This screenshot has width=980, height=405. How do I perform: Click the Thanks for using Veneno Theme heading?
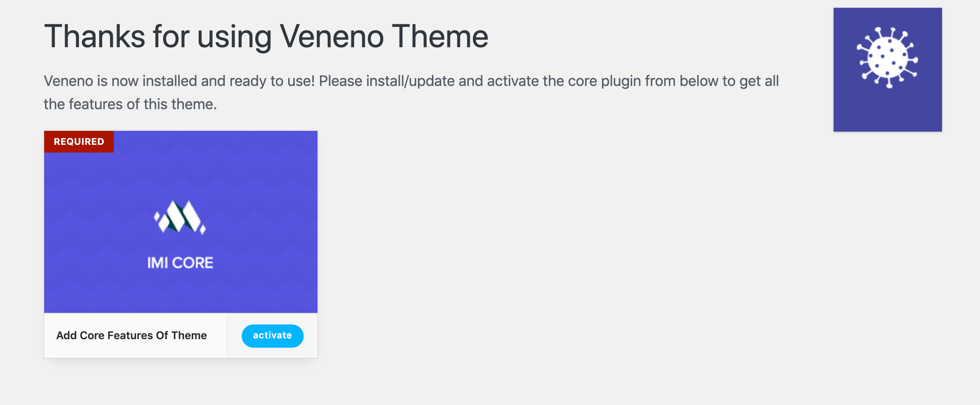(266, 37)
